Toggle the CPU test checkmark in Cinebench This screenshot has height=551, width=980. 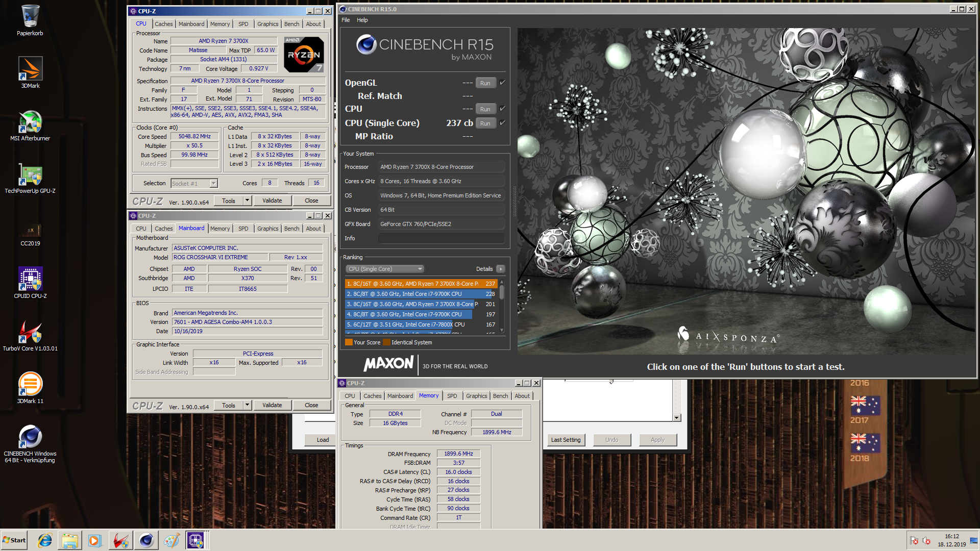502,109
